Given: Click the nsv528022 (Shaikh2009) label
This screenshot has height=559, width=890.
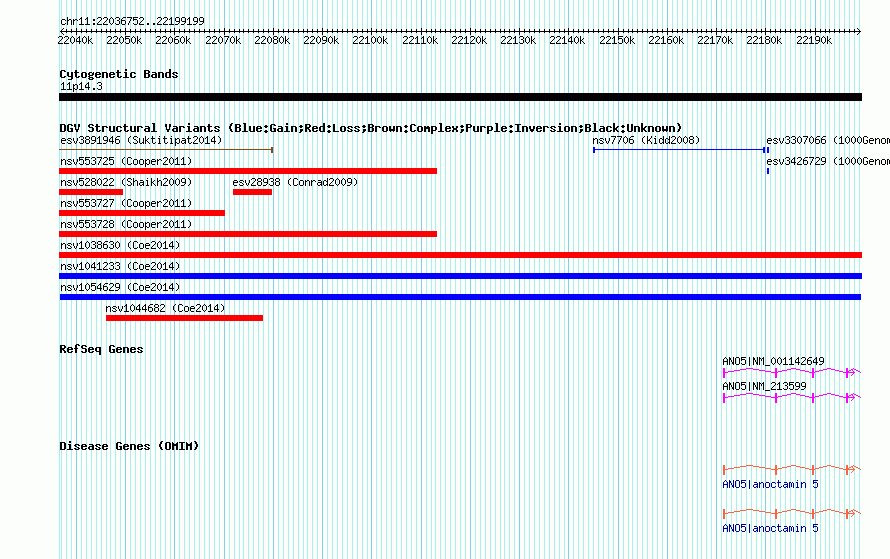Looking at the screenshot, I should pyautogui.click(x=126, y=182).
